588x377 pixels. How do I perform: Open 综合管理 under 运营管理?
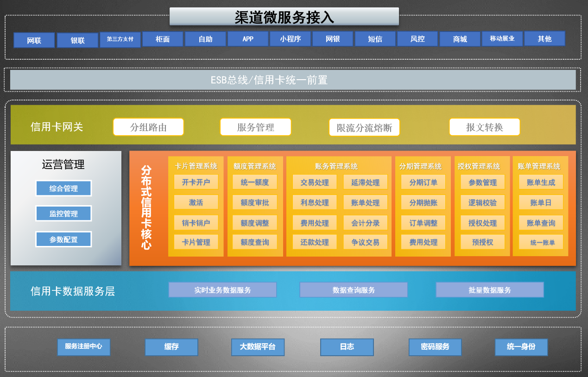[x=63, y=188]
